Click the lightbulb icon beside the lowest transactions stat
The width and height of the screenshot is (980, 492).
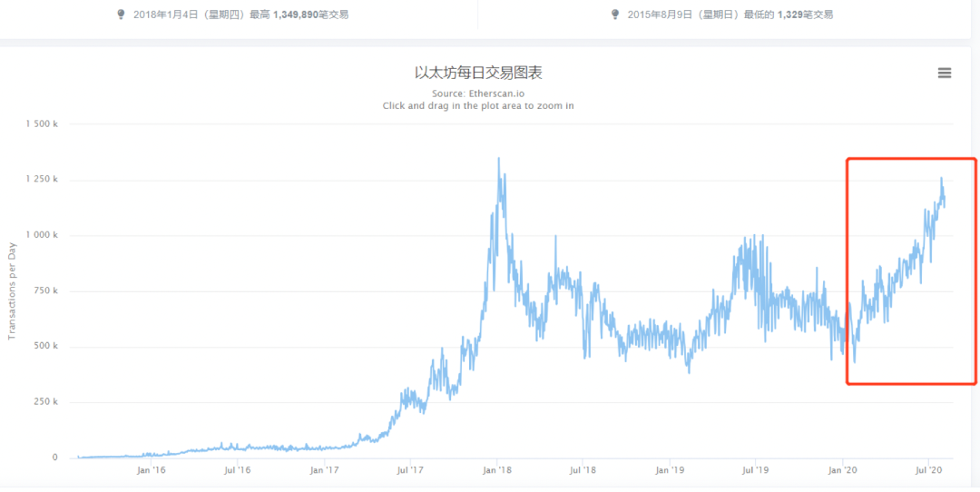(615, 15)
